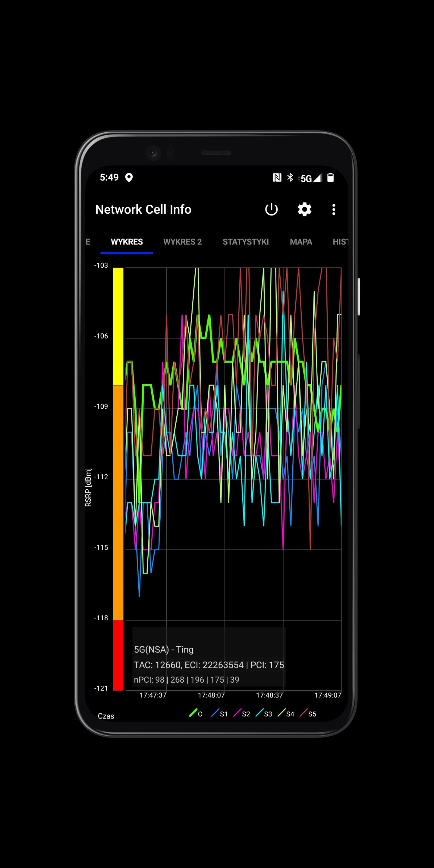The width and height of the screenshot is (434, 868).
Task: Tap the -109 axis value
Action: (x=101, y=406)
